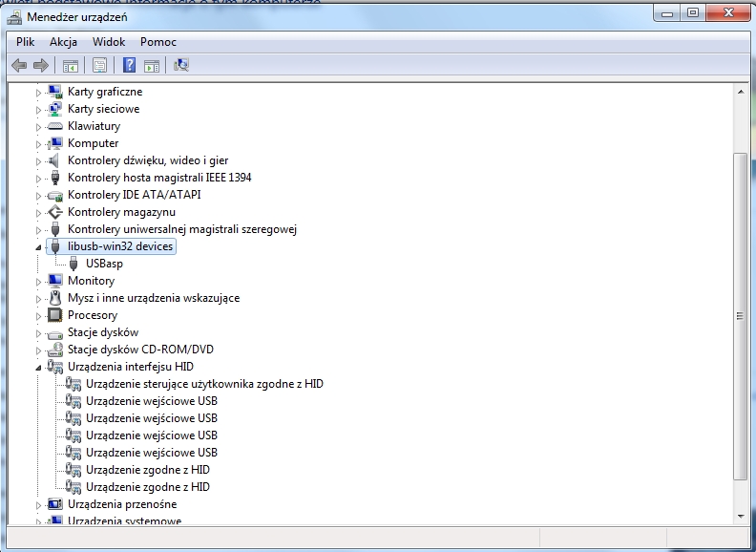
Task: Click the libusb-win32 devices USB icon
Action: click(x=55, y=246)
